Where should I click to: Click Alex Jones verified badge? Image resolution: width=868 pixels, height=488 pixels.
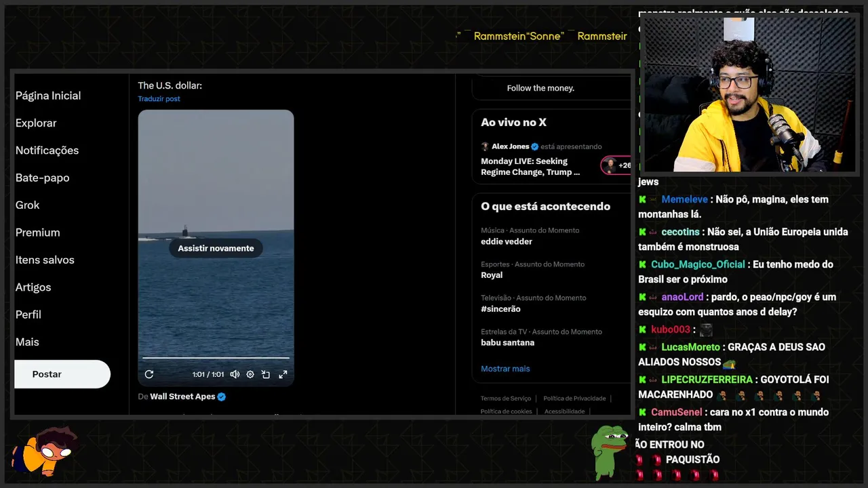pos(534,146)
